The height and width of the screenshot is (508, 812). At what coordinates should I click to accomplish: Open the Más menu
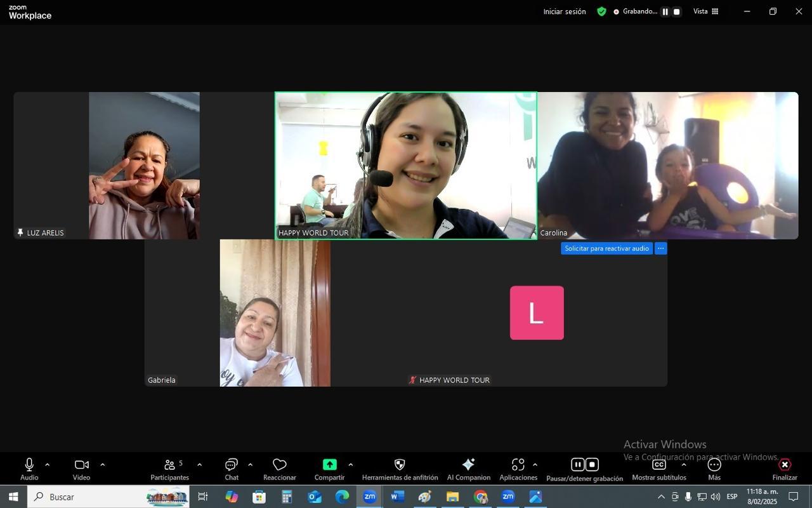pos(714,469)
